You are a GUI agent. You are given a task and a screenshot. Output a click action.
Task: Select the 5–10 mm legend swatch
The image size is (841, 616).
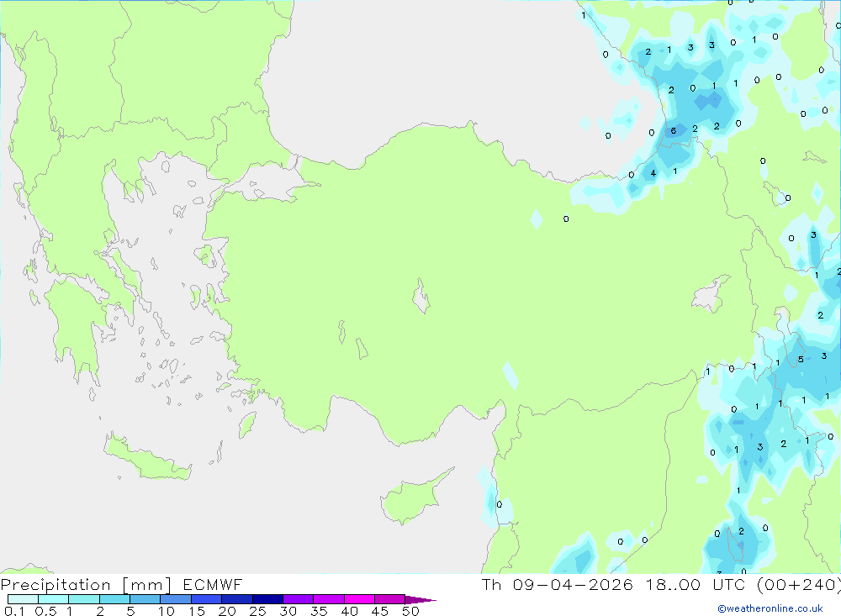click(x=145, y=599)
